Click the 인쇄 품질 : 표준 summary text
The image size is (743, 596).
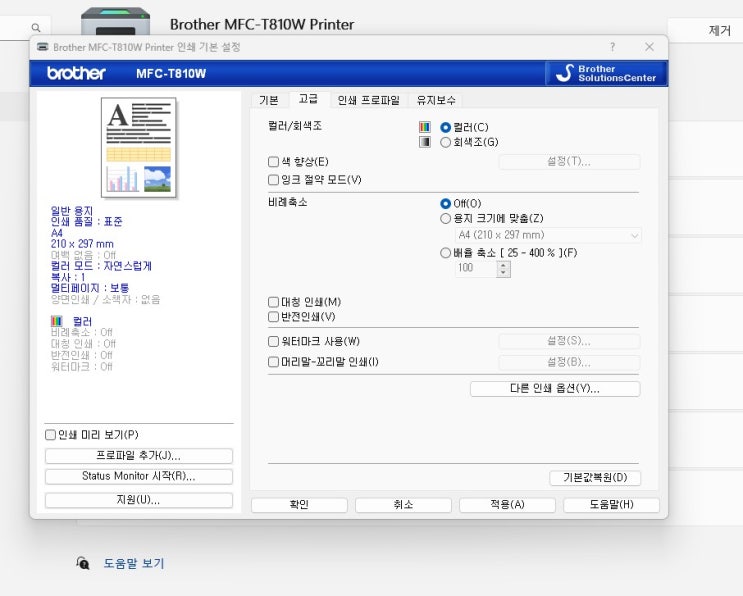click(87, 222)
